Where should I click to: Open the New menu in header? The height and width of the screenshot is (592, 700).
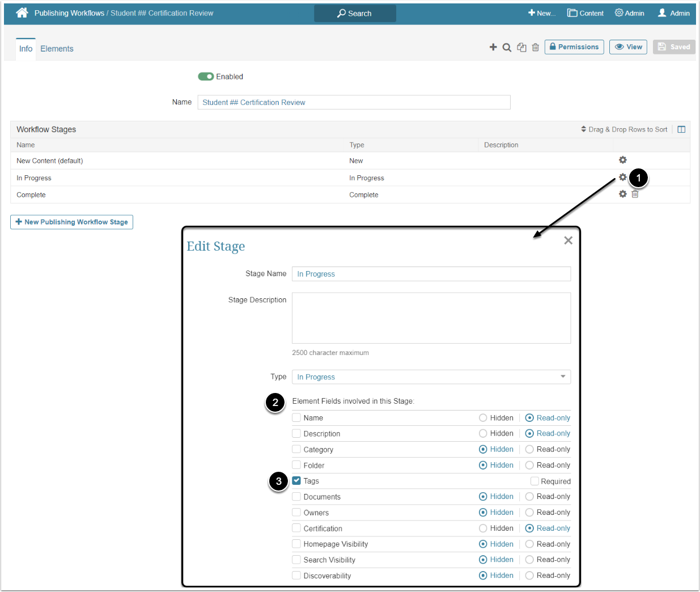coord(541,13)
